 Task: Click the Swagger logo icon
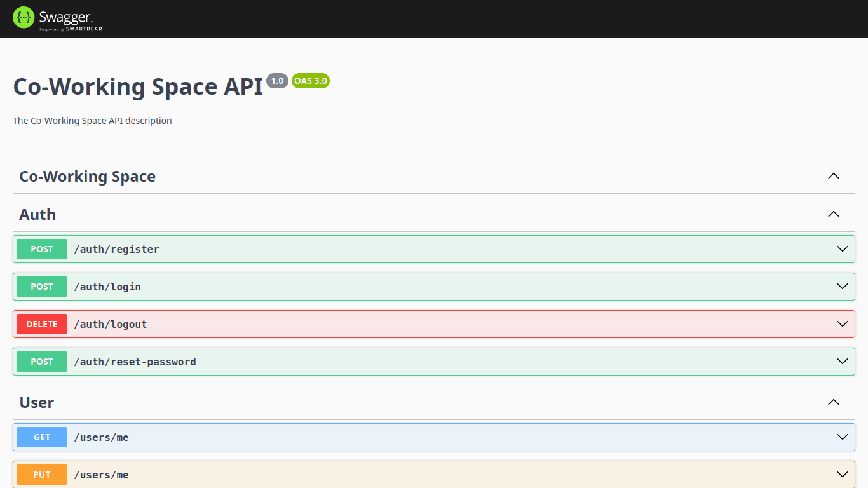tap(24, 18)
